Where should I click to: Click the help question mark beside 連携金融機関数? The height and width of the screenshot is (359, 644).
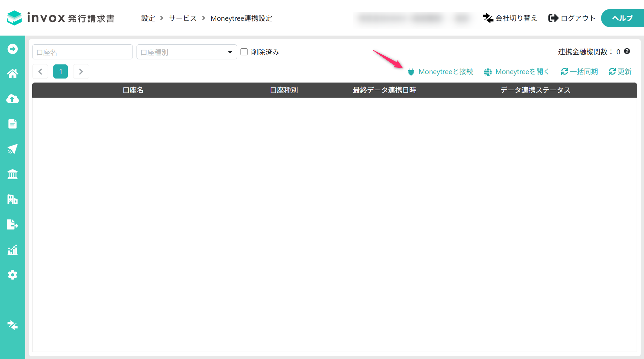627,51
